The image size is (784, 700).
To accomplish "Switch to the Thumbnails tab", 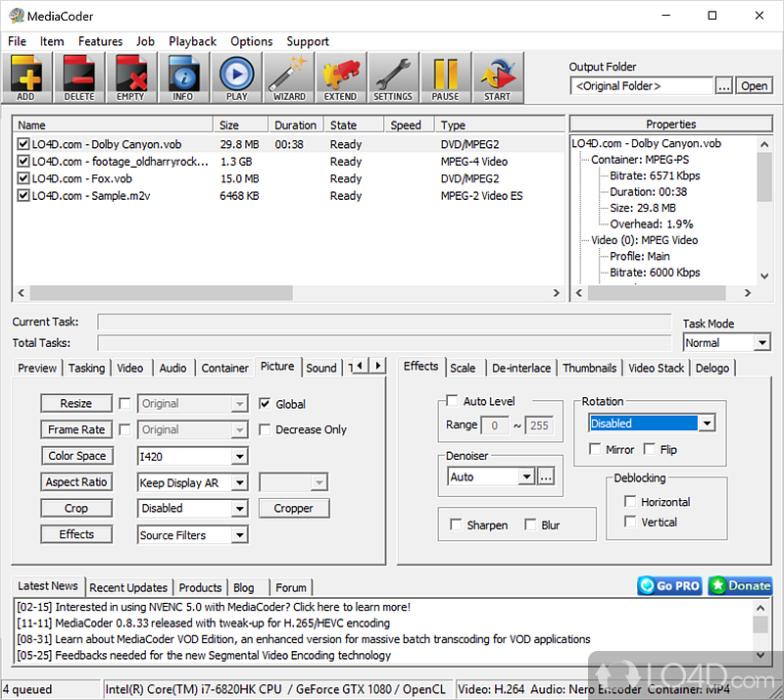I will coord(589,368).
